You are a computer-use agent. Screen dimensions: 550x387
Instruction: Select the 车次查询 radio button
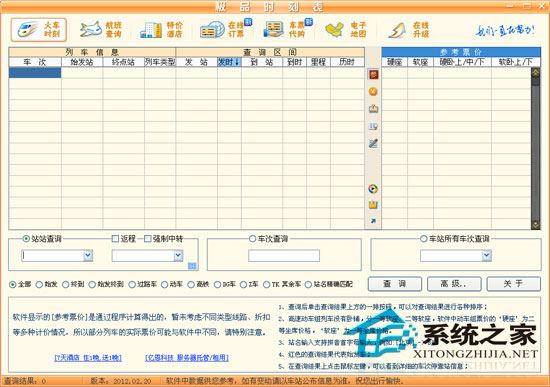252,239
